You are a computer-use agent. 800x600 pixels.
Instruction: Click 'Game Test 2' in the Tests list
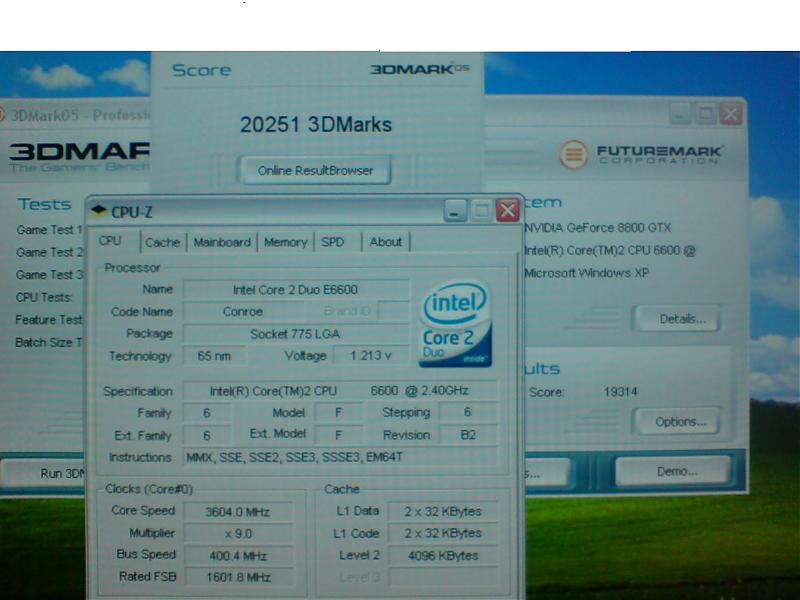click(49, 253)
